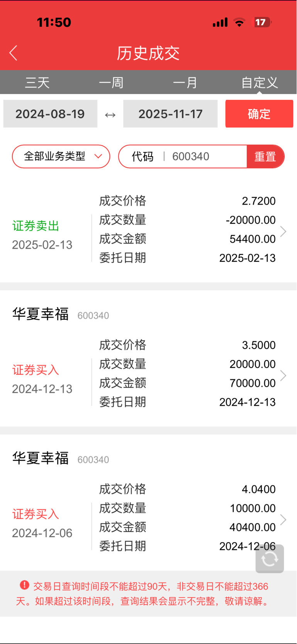Tap the date range swap arrow icon
The height and width of the screenshot is (644, 297).
(110, 114)
